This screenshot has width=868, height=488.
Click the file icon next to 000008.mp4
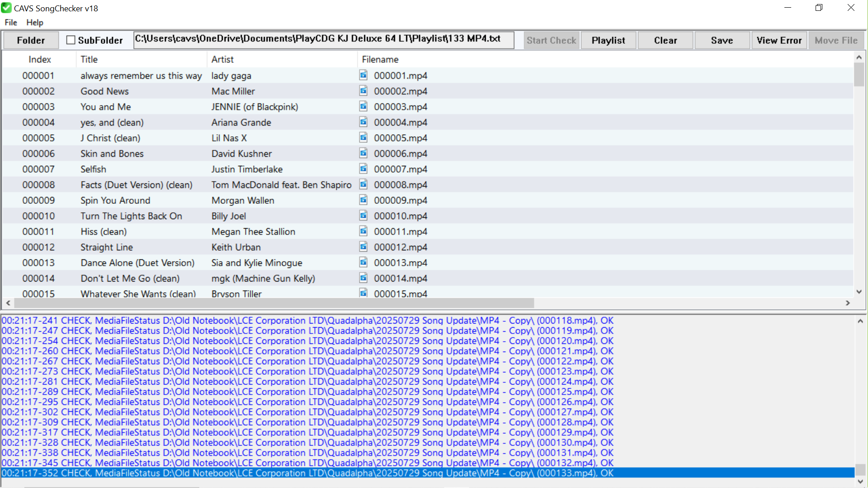(x=363, y=184)
